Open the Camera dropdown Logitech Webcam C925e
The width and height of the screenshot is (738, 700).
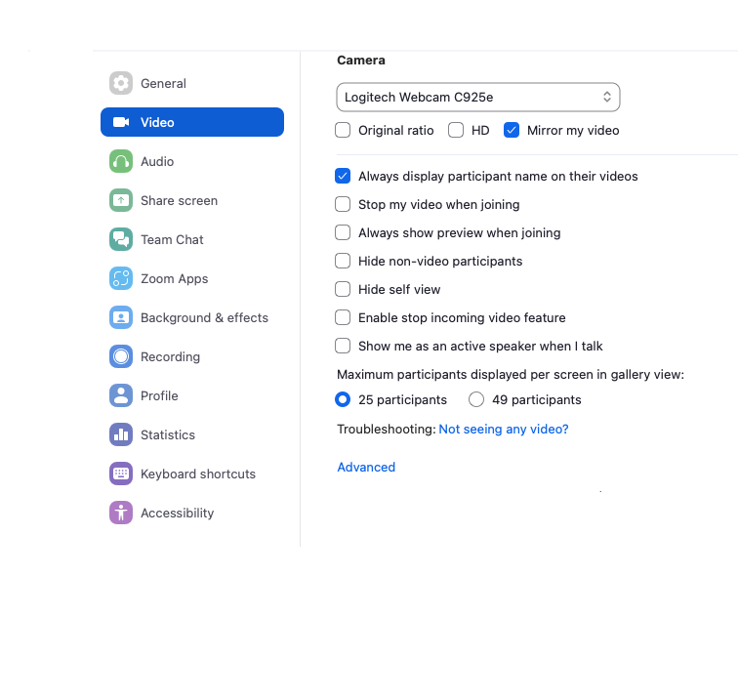tap(478, 98)
